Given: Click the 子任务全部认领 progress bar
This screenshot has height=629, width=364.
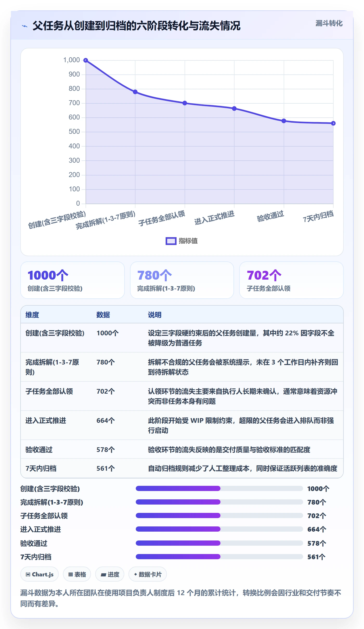Looking at the screenshot, I should [219, 515].
